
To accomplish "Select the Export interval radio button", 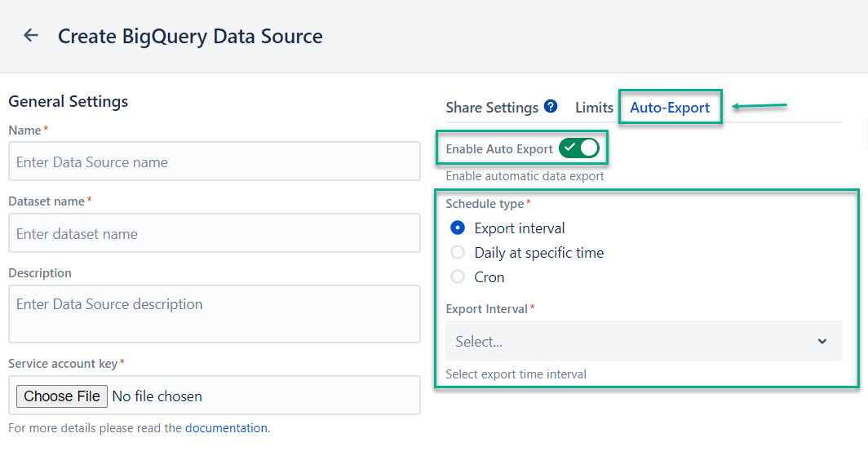I will (x=458, y=228).
